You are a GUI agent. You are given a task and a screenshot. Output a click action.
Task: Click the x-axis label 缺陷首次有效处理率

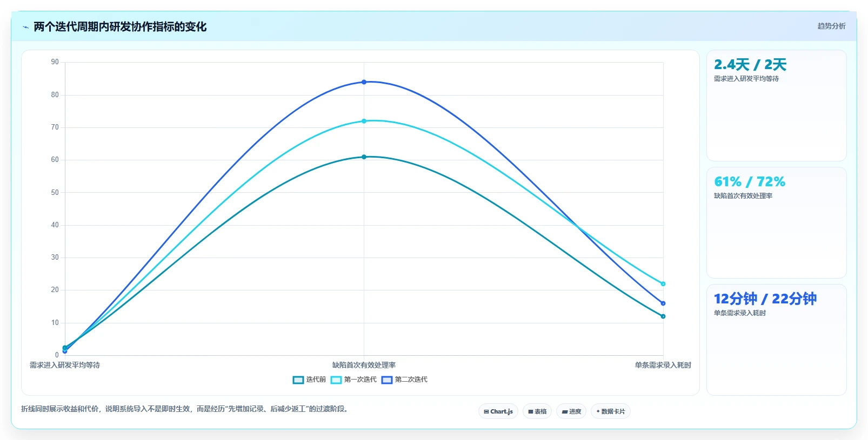tap(364, 365)
